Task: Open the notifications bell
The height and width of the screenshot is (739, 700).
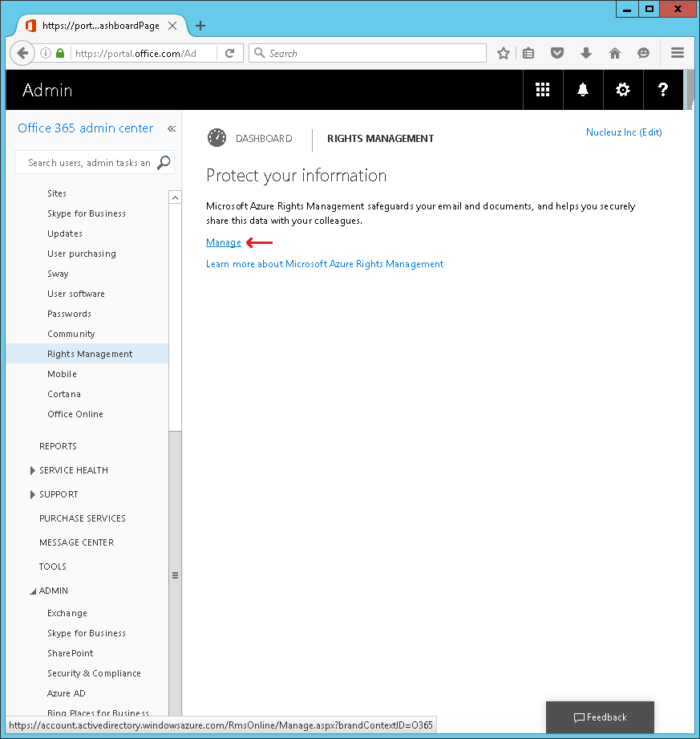Action: [x=583, y=90]
